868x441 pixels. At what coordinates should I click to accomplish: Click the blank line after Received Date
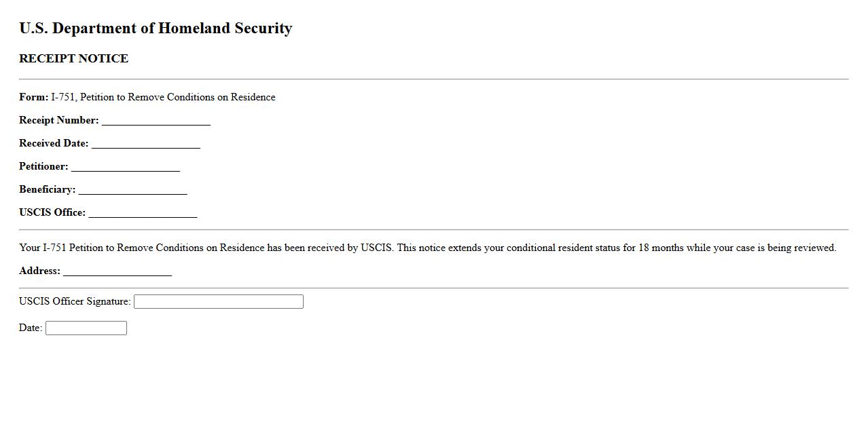pyautogui.click(x=145, y=144)
